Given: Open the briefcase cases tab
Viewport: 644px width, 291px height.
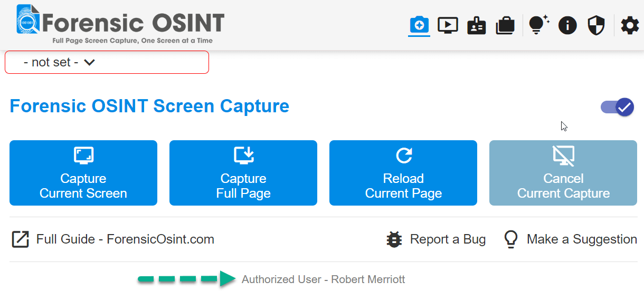Looking at the screenshot, I should [x=505, y=25].
